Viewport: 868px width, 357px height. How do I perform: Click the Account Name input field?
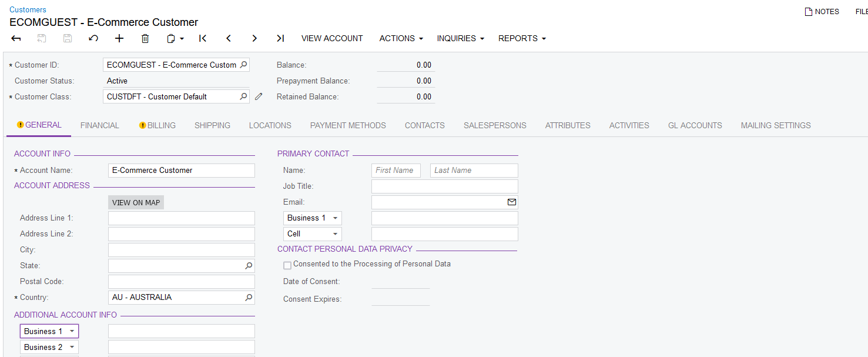point(182,171)
